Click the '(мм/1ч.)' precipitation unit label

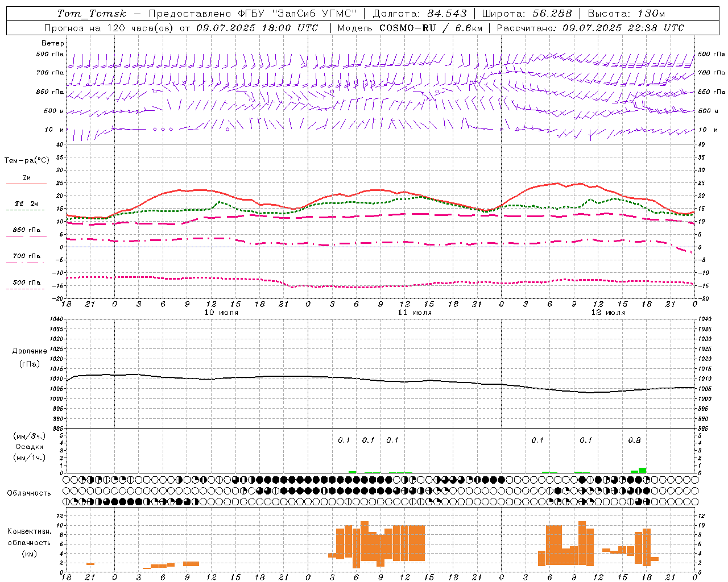coord(29,458)
